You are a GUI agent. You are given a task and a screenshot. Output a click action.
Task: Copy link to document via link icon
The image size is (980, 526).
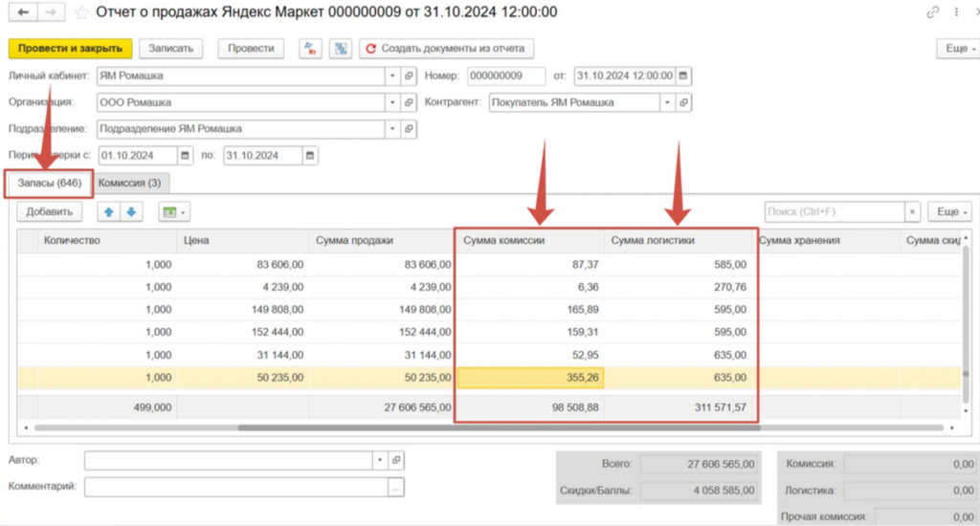coord(933,12)
